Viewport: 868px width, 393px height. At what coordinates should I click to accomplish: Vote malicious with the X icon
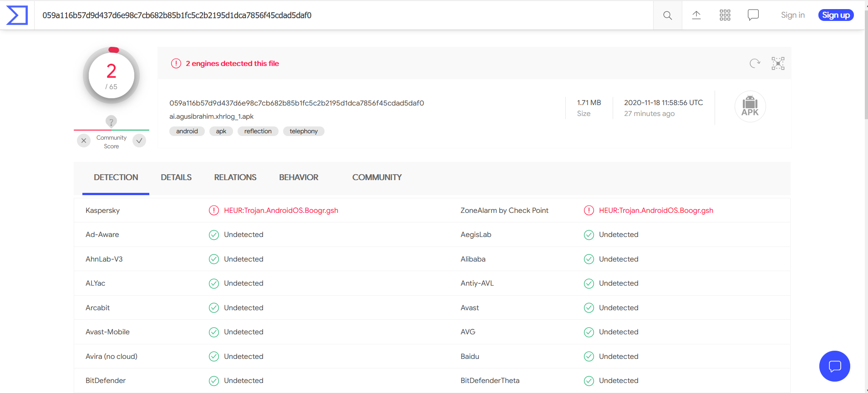coord(84,141)
